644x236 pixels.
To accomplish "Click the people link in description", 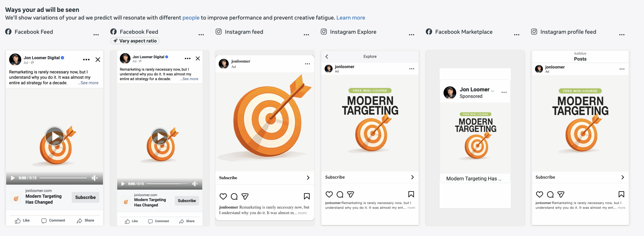I will (191, 18).
